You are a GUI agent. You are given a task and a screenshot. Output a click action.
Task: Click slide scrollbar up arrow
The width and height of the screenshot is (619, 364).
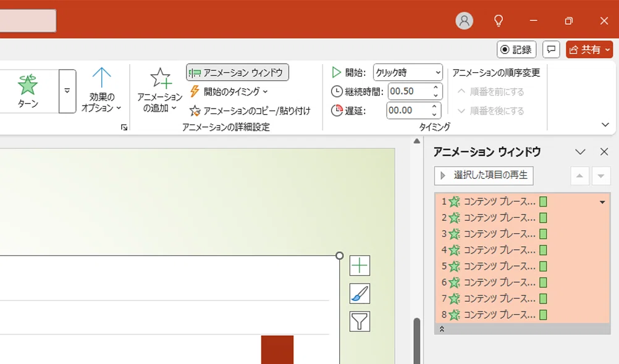(417, 141)
